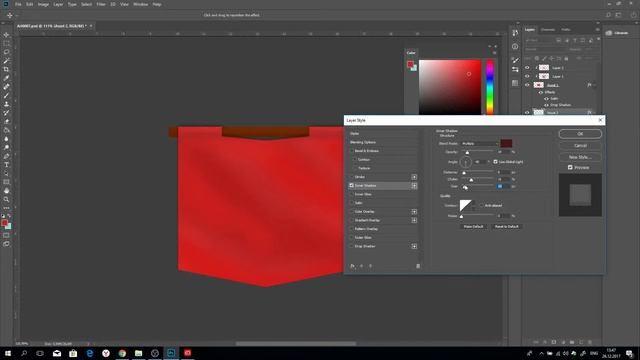Enable the Bevel & Emboss effect checkbox

[x=351, y=151]
